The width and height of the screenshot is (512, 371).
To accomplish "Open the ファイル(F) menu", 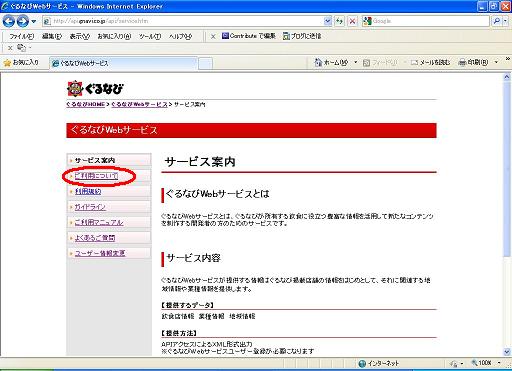I will tap(22, 36).
